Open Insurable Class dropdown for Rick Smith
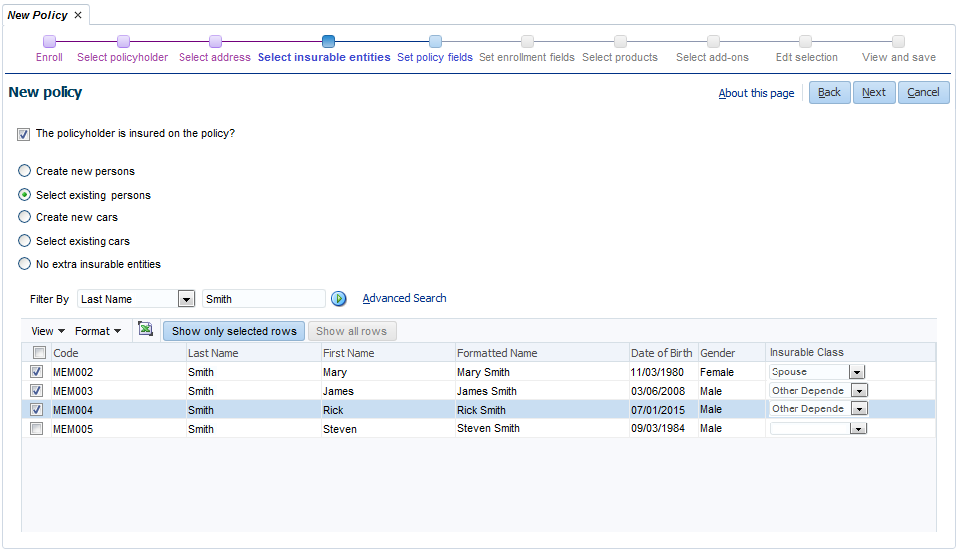 click(x=859, y=409)
